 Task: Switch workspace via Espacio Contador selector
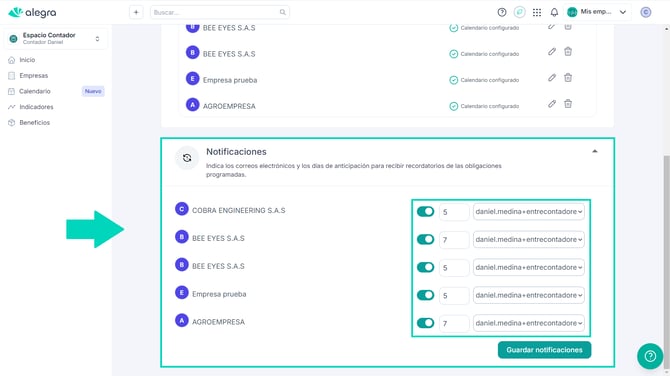click(x=56, y=38)
